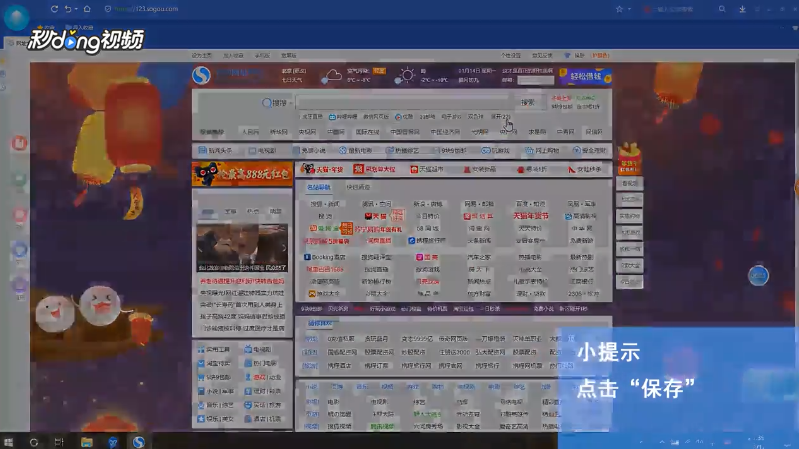Click the 天猫年货节 site link
The width and height of the screenshot is (799, 449).
click(530, 216)
